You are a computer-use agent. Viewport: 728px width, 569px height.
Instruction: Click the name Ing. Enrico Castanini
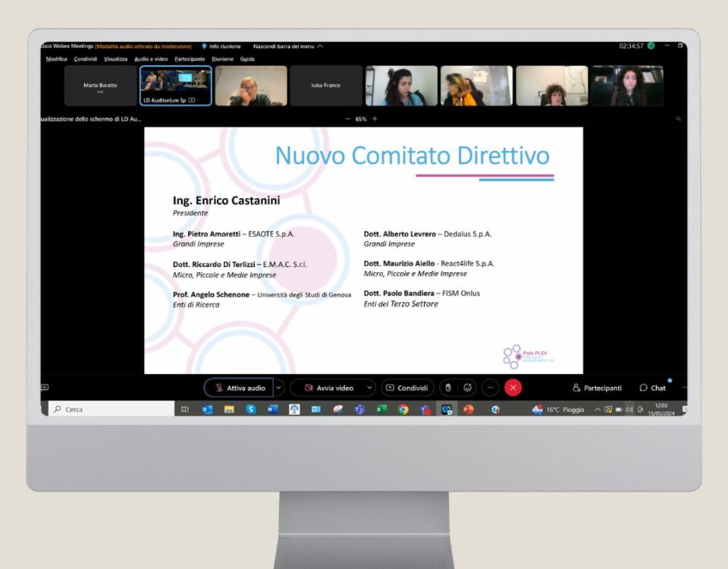click(226, 200)
